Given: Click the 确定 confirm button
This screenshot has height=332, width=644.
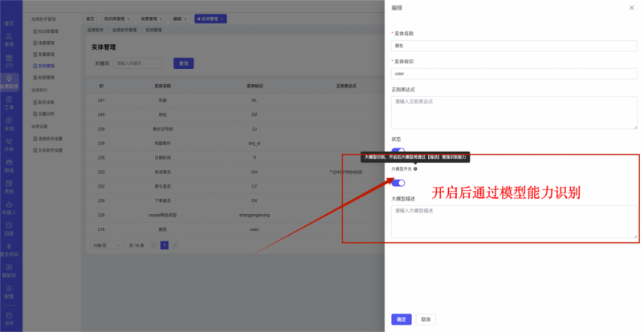Looking at the screenshot, I should coord(401,318).
